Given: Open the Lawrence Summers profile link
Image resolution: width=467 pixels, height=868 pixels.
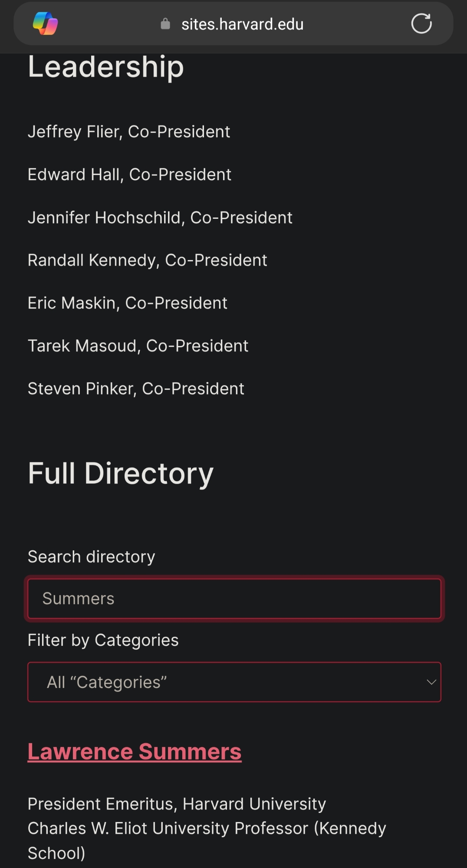Looking at the screenshot, I should [x=135, y=752].
